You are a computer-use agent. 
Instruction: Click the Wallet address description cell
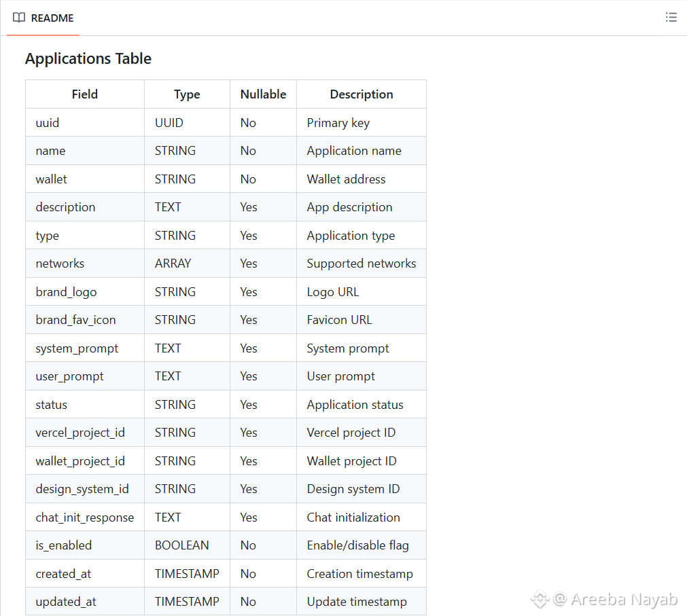point(362,179)
